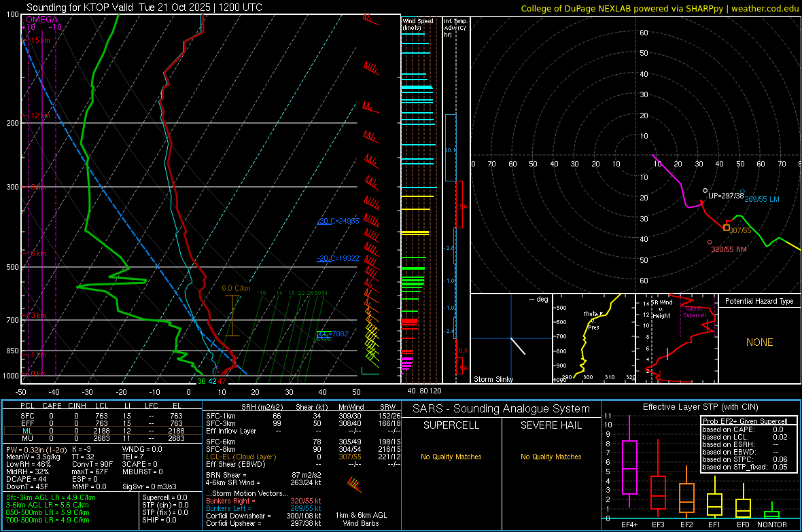Click the -30 C=24965' level label
Viewport: 802px width, 532px height.
(338, 221)
